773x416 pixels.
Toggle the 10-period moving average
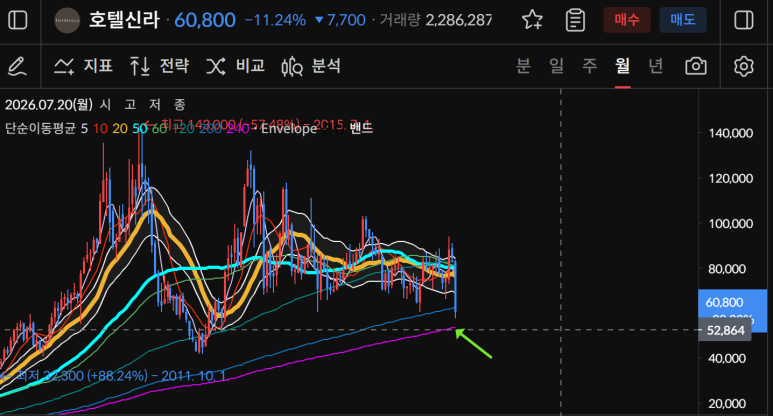pos(101,129)
